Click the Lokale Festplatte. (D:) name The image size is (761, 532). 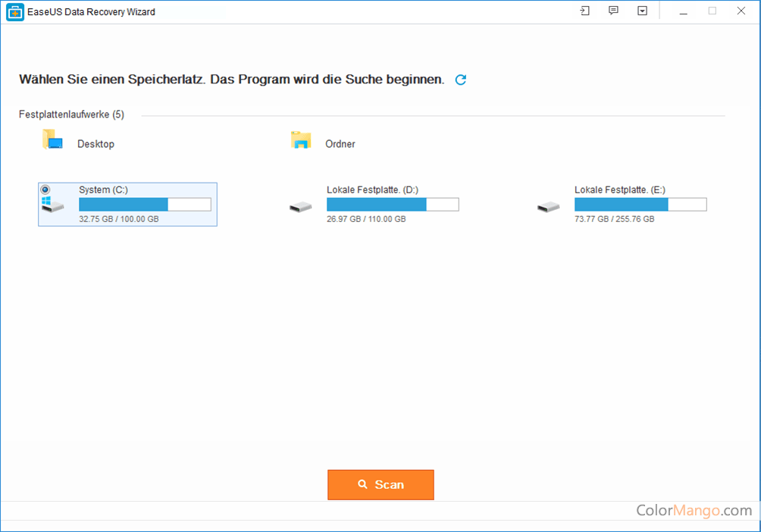(x=372, y=189)
